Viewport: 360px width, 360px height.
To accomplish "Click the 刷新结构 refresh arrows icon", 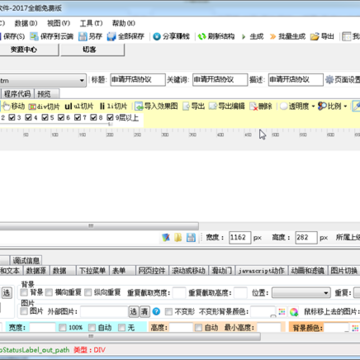I will click(x=202, y=36).
